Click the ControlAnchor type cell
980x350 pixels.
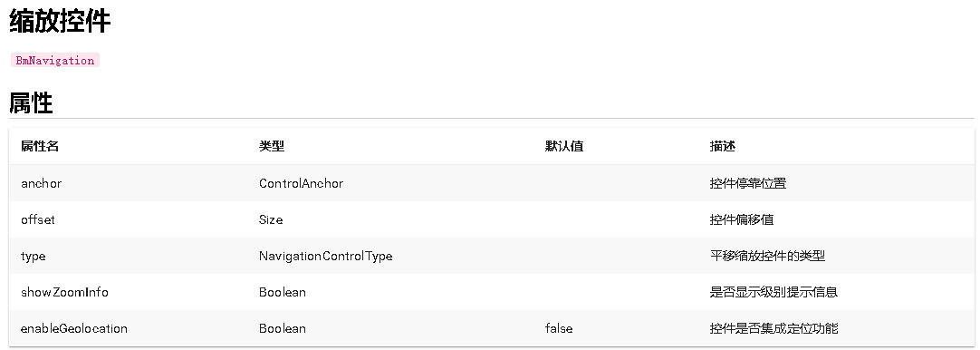point(302,183)
